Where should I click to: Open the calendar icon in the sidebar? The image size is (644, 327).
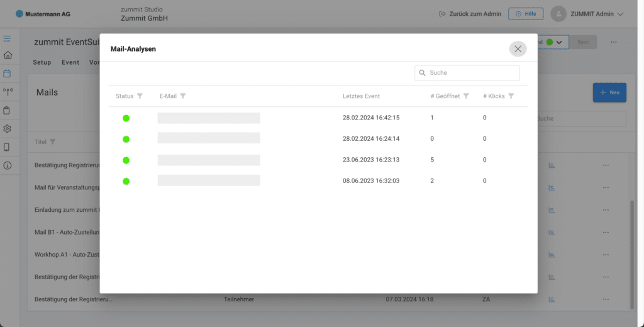coord(8,74)
